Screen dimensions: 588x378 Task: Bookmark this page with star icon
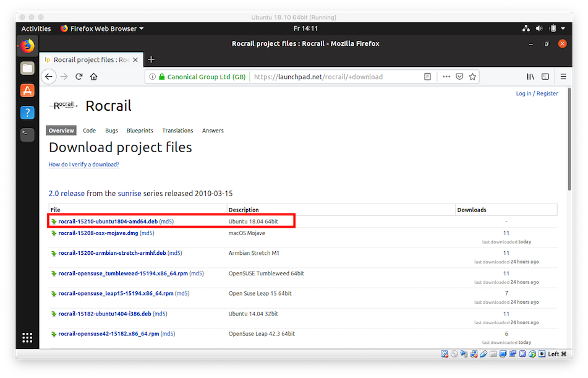(472, 77)
